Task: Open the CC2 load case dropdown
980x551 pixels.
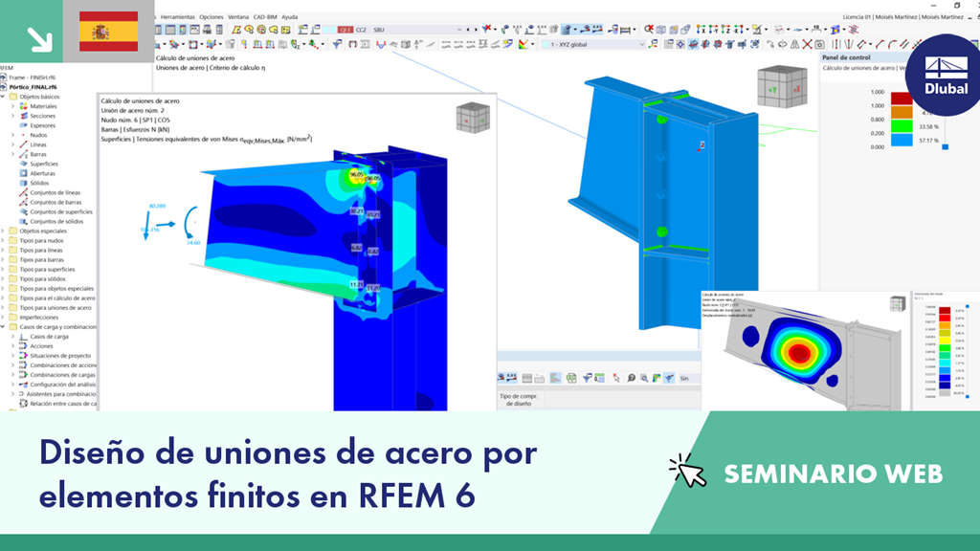Action: click(361, 30)
